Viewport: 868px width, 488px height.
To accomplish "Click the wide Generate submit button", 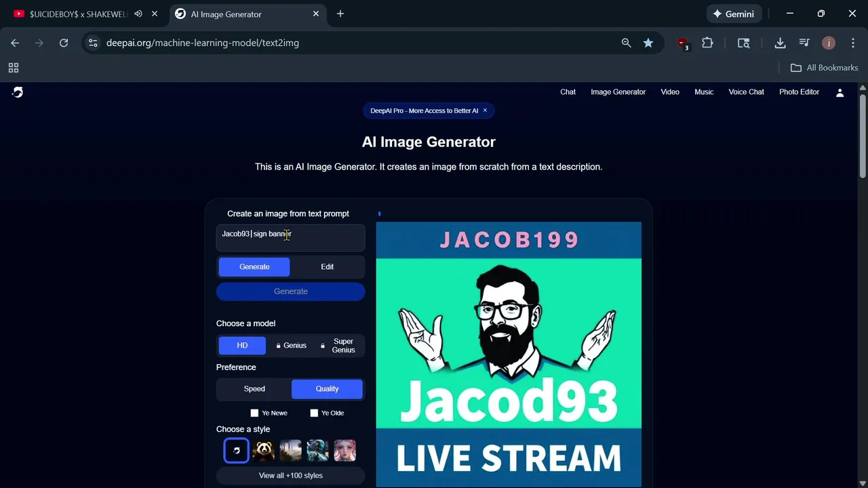I will coord(290,291).
